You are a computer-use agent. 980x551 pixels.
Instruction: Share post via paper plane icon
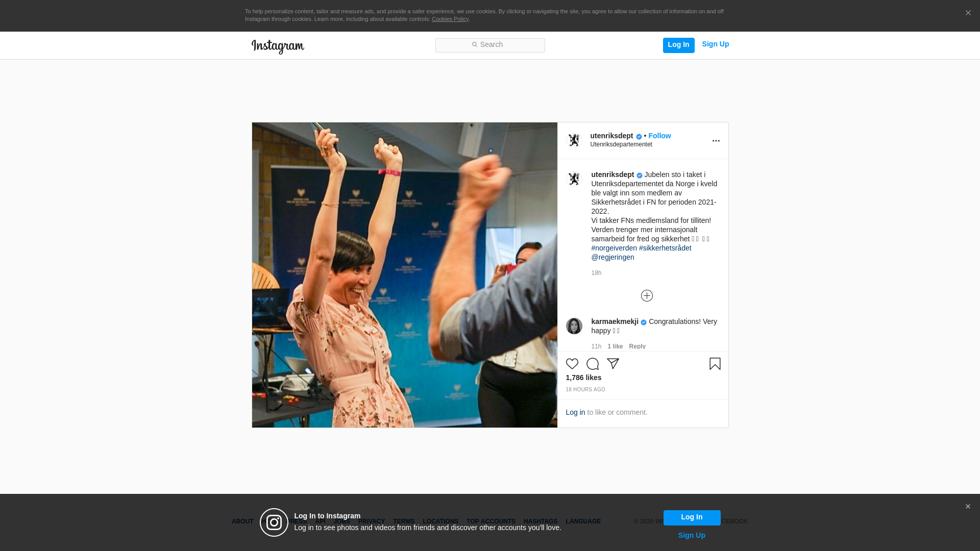[612, 364]
